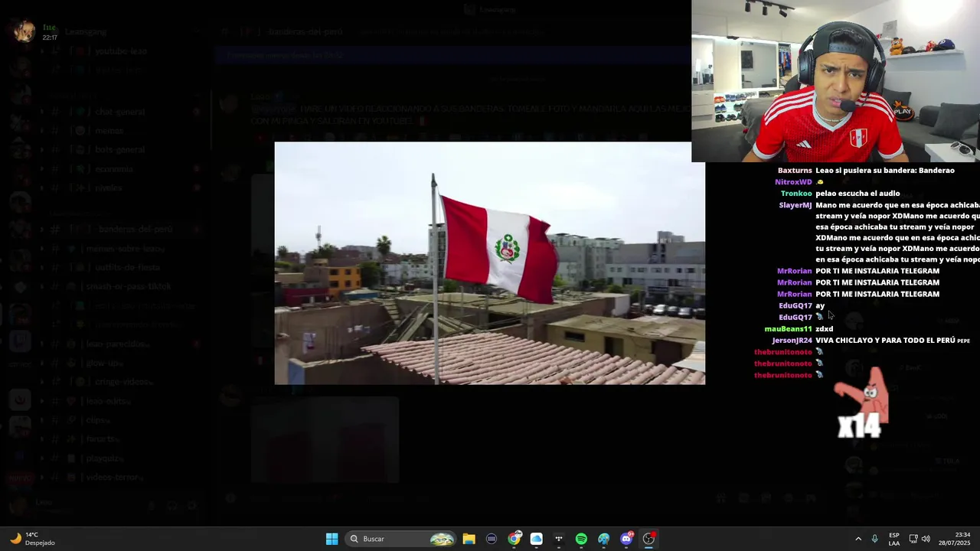Image resolution: width=980 pixels, height=551 pixels.
Task: Open Discord from the taskbar
Action: click(626, 539)
